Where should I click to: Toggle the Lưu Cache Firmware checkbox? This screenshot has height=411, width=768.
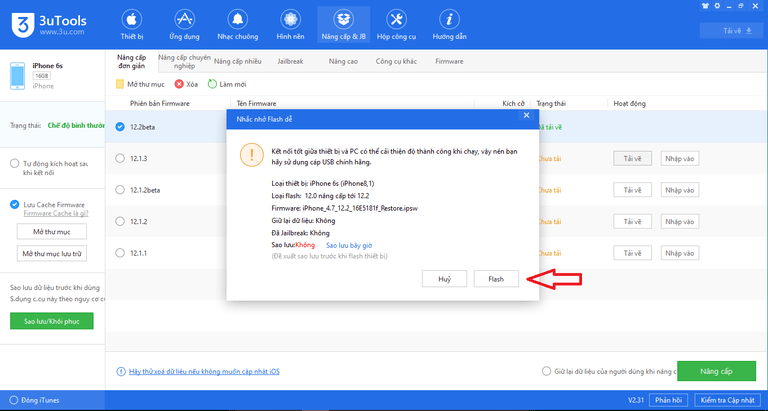coord(15,205)
